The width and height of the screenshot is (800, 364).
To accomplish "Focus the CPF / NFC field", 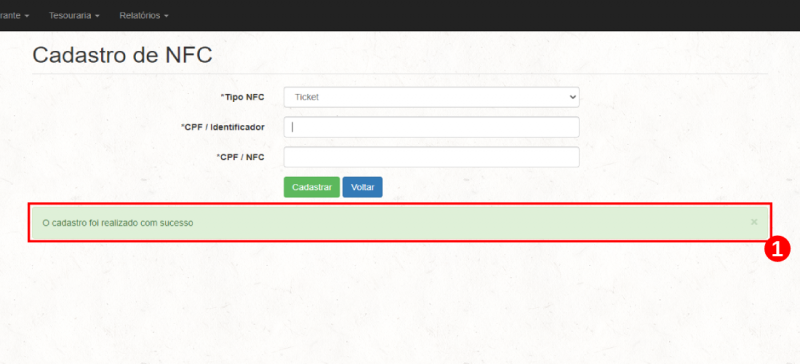I will click(x=431, y=157).
